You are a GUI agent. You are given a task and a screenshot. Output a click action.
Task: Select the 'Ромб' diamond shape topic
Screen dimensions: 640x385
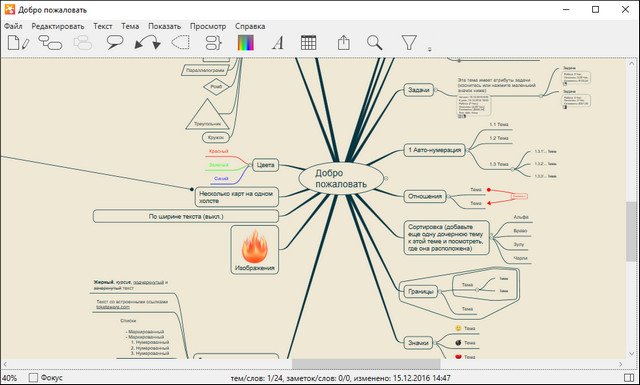216,87
